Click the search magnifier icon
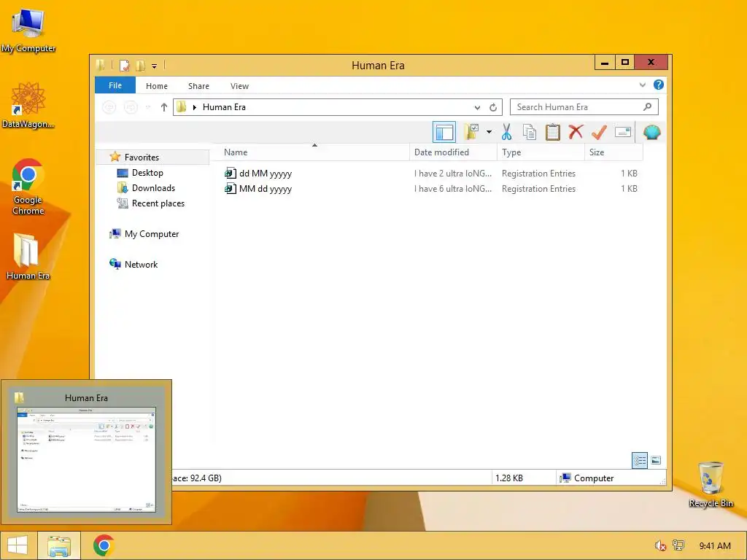Image resolution: width=747 pixels, height=560 pixels. [x=647, y=106]
